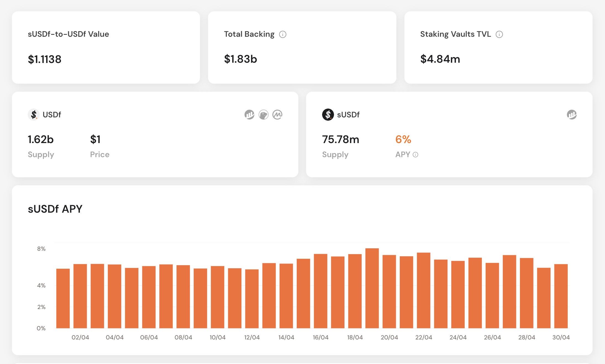The height and width of the screenshot is (364, 605).
Task: Click the Staking Vaults TVL info icon
Action: click(499, 34)
